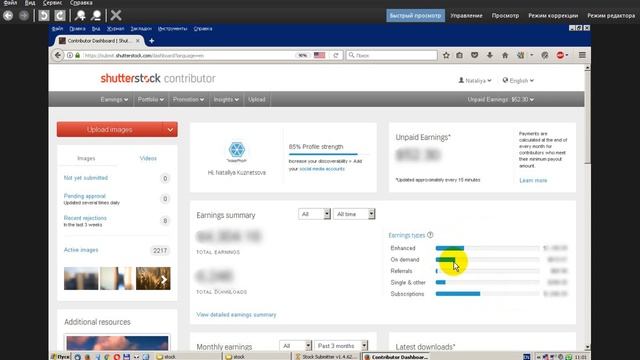This screenshot has width=640, height=360.
Task: Click the profile avatar snowflake logo
Action: pos(237,151)
